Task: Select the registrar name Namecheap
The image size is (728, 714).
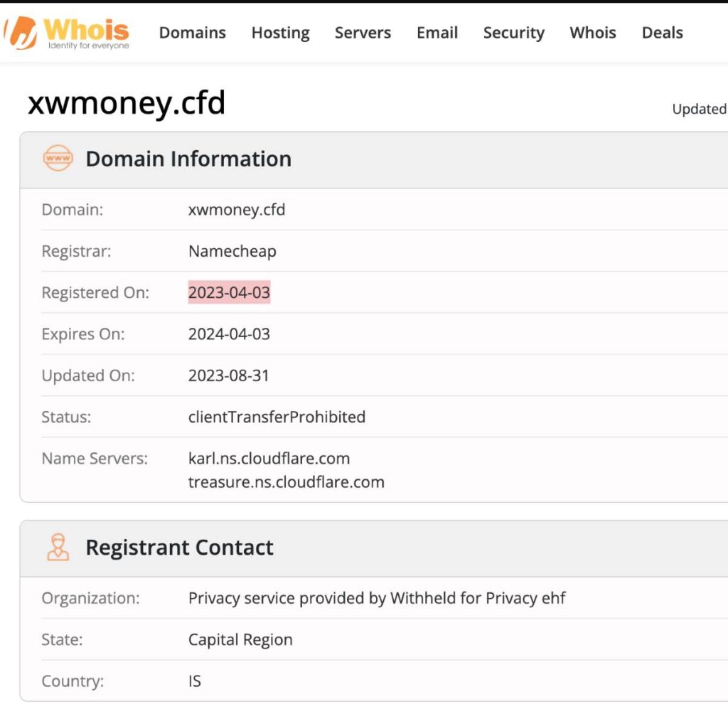Action: [232, 251]
